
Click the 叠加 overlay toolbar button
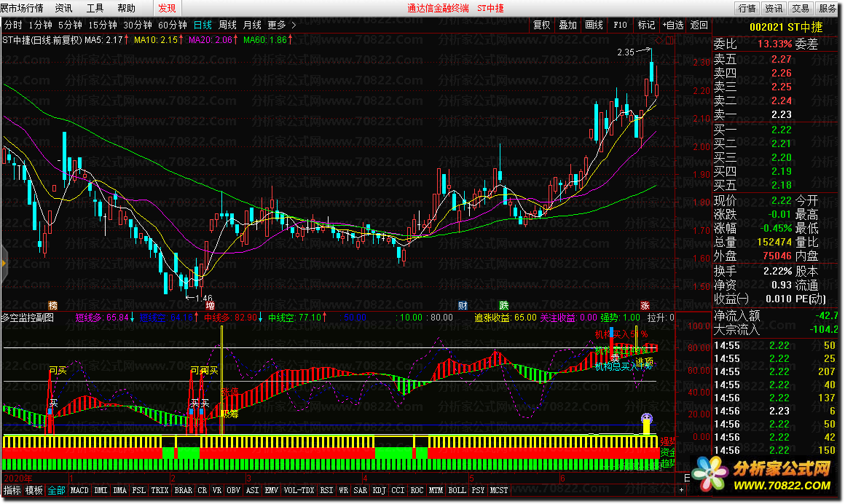(x=568, y=25)
